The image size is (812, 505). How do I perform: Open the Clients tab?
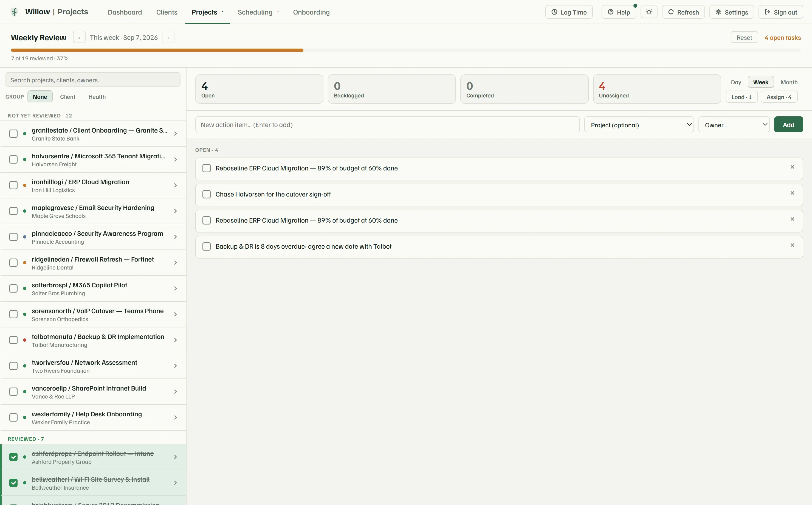[x=167, y=12]
